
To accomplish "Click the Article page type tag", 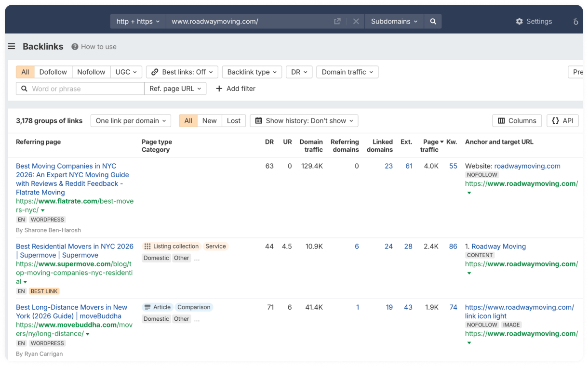I will click(x=157, y=307).
